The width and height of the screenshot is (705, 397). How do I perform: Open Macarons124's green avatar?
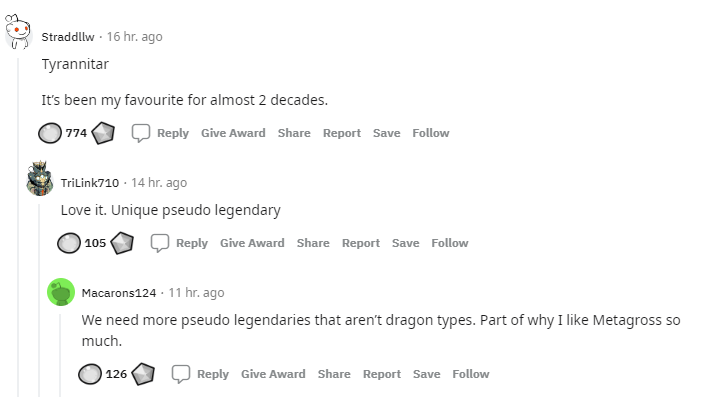pyautogui.click(x=61, y=292)
